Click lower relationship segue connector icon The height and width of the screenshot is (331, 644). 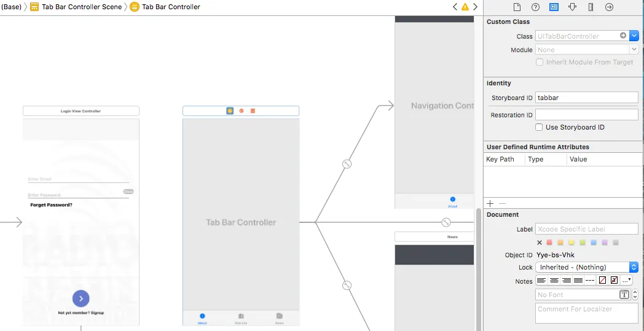(347, 285)
